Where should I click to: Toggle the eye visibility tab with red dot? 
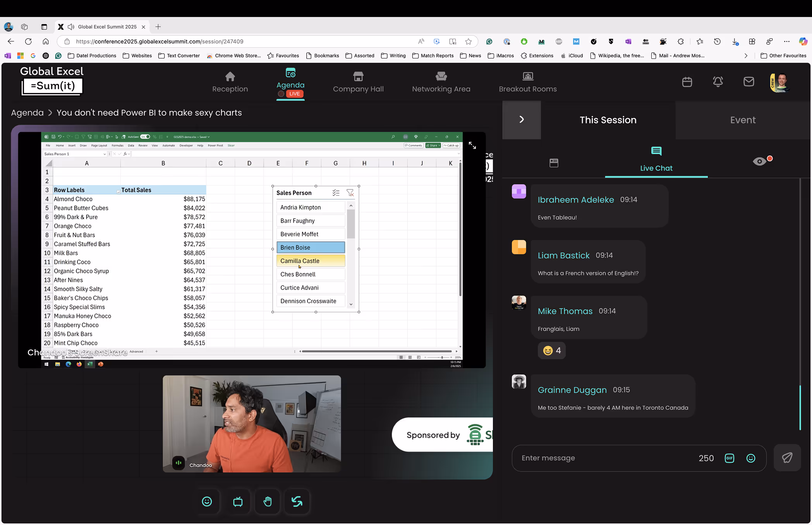[760, 161]
